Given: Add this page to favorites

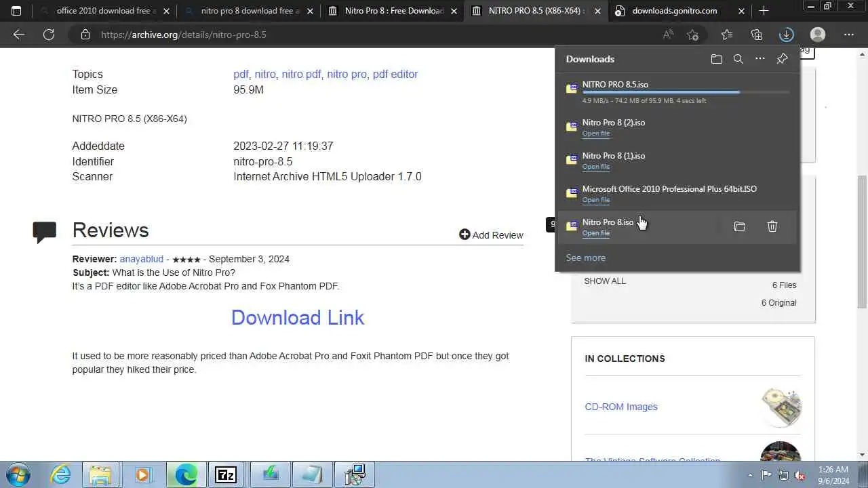Looking at the screenshot, I should tap(692, 35).
